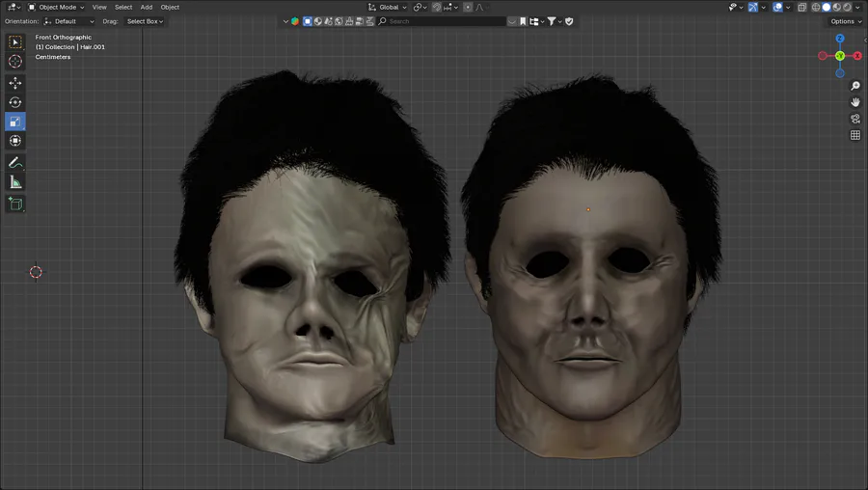Select the Select Box tool in toolbar

coord(14,42)
